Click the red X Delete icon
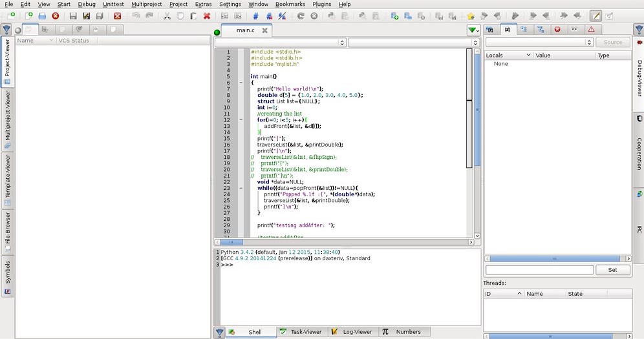This screenshot has height=339, width=644. coord(207,15)
